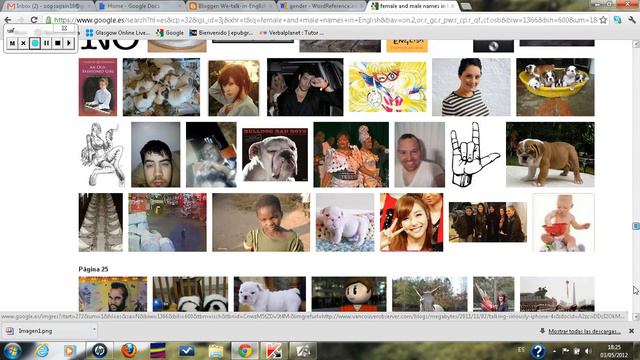Pause the screen recording

click(47, 43)
